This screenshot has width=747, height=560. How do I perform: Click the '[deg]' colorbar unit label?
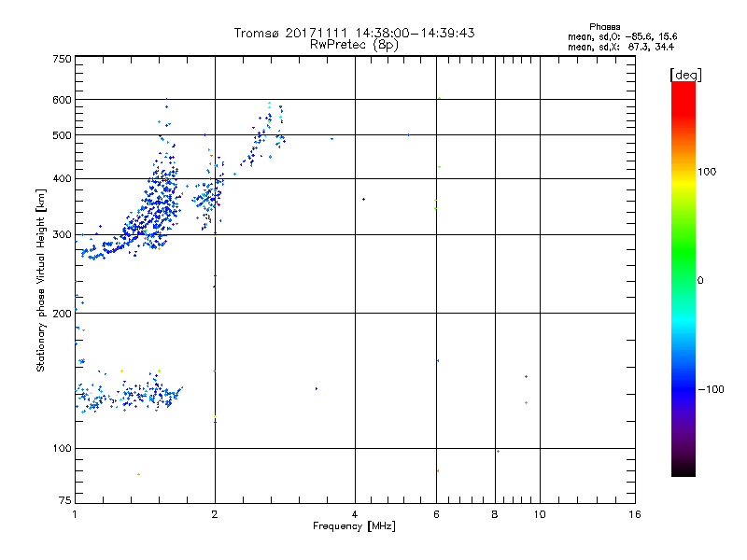point(685,75)
